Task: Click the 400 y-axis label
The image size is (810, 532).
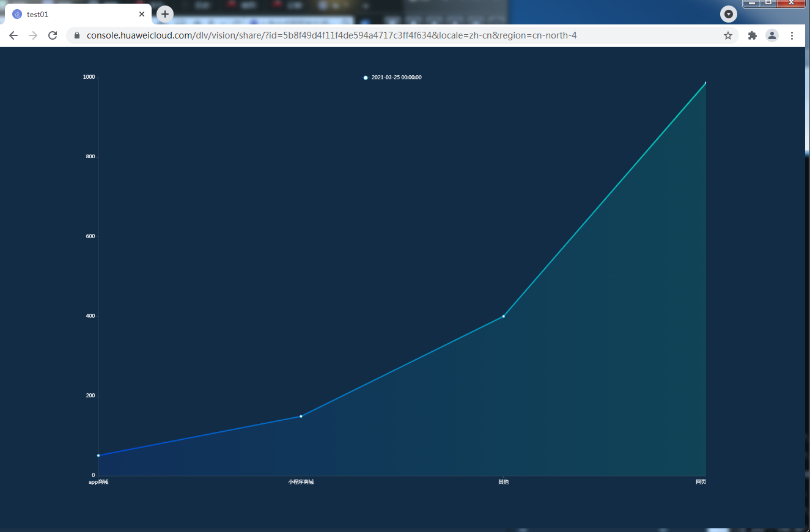Action: (90, 316)
